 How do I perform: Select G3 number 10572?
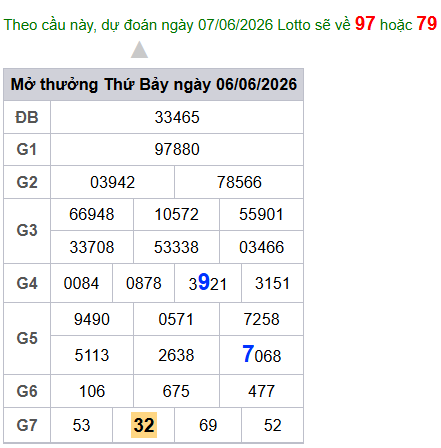[176, 214]
